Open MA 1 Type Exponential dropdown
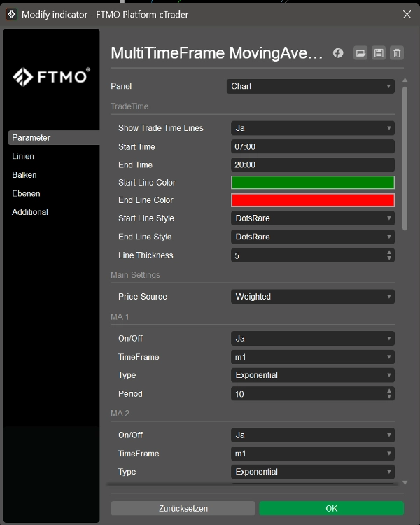 point(312,375)
